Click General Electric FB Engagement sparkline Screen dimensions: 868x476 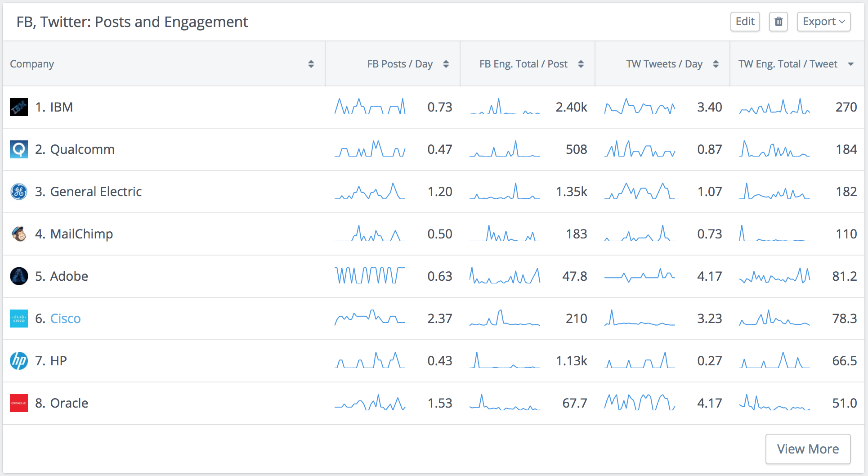coord(505,191)
